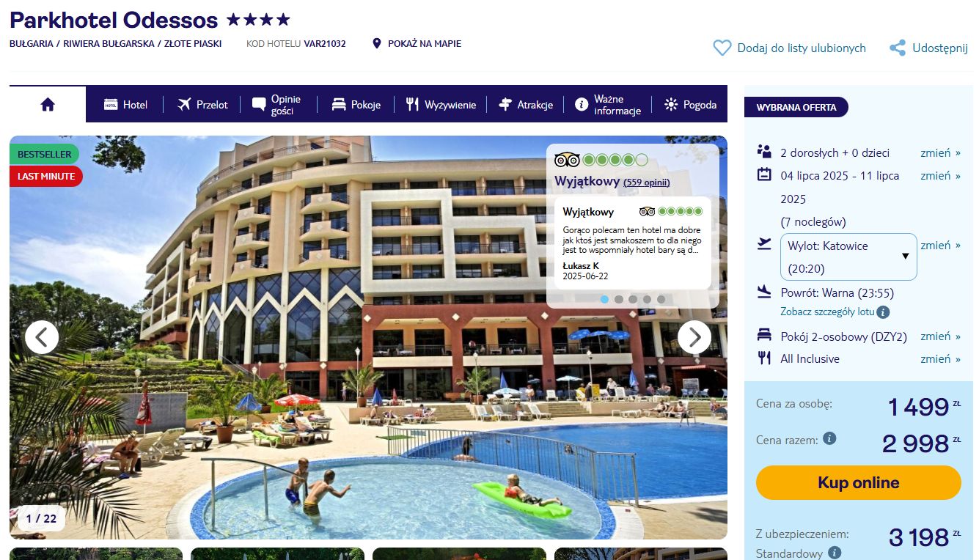Switch to the Przelot tab
The image size is (979, 560).
[203, 105]
